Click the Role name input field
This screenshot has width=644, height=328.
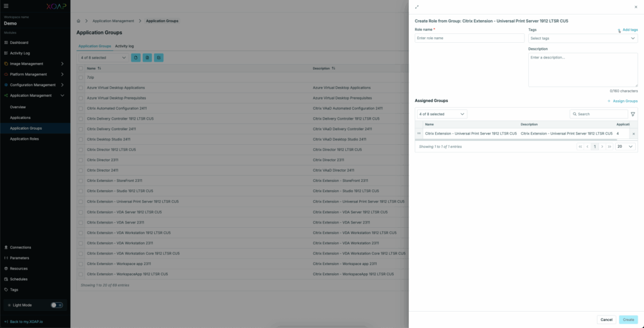pyautogui.click(x=469, y=38)
